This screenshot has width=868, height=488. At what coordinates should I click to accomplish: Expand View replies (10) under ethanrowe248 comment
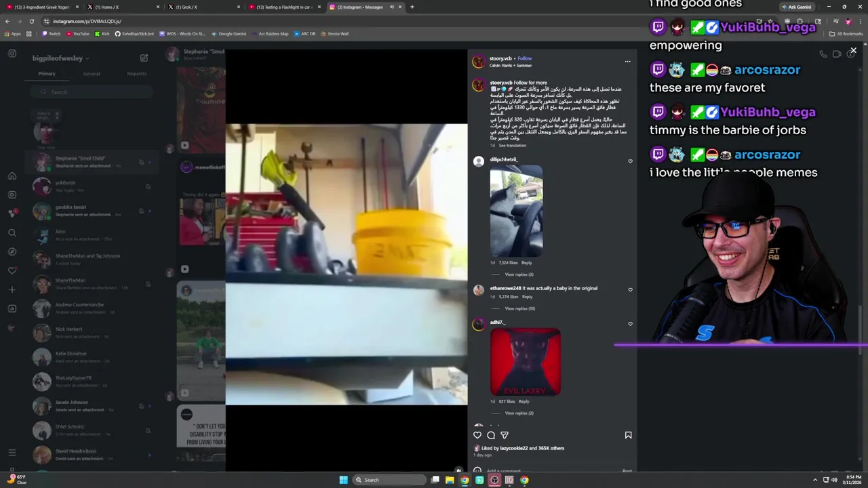519,308
